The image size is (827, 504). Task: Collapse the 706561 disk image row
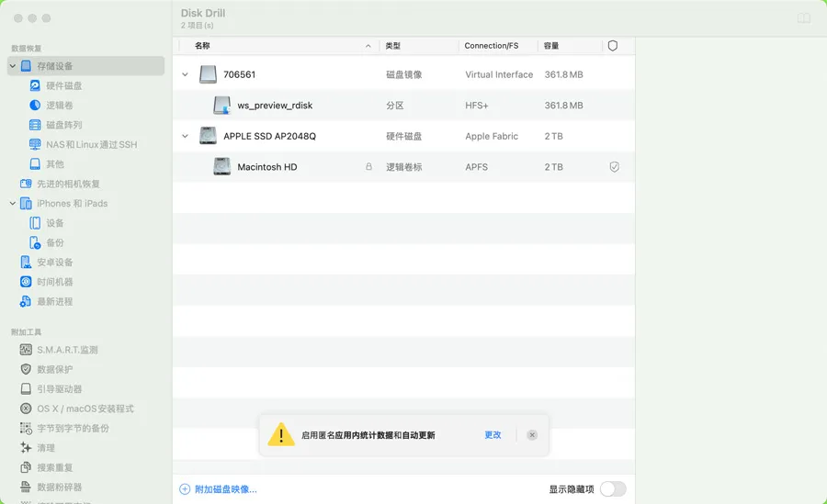(x=185, y=75)
